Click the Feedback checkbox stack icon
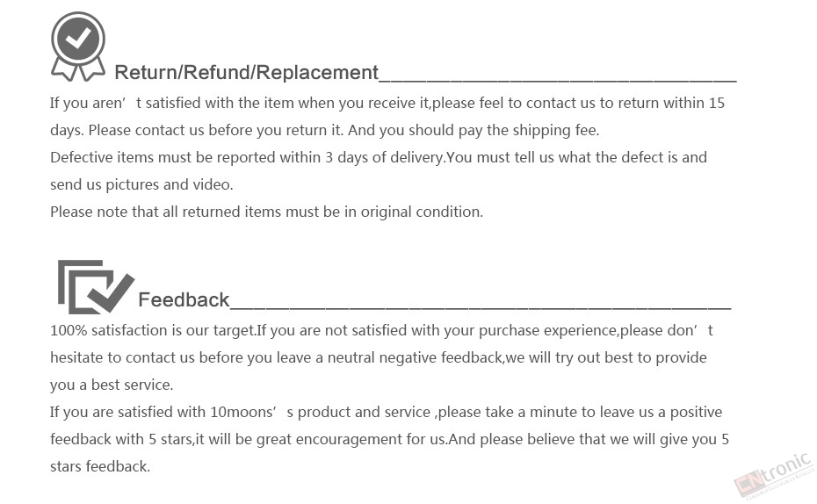 [95, 286]
